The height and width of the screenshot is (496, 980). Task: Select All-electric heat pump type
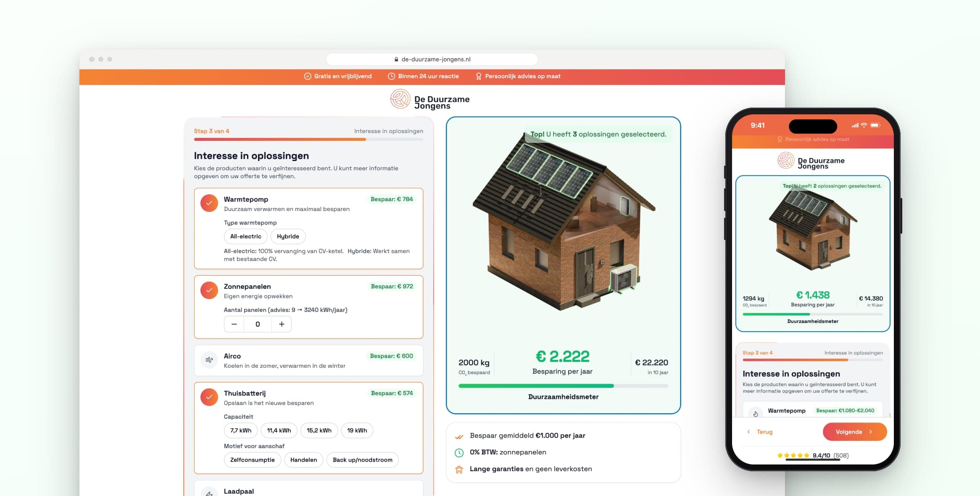point(245,236)
